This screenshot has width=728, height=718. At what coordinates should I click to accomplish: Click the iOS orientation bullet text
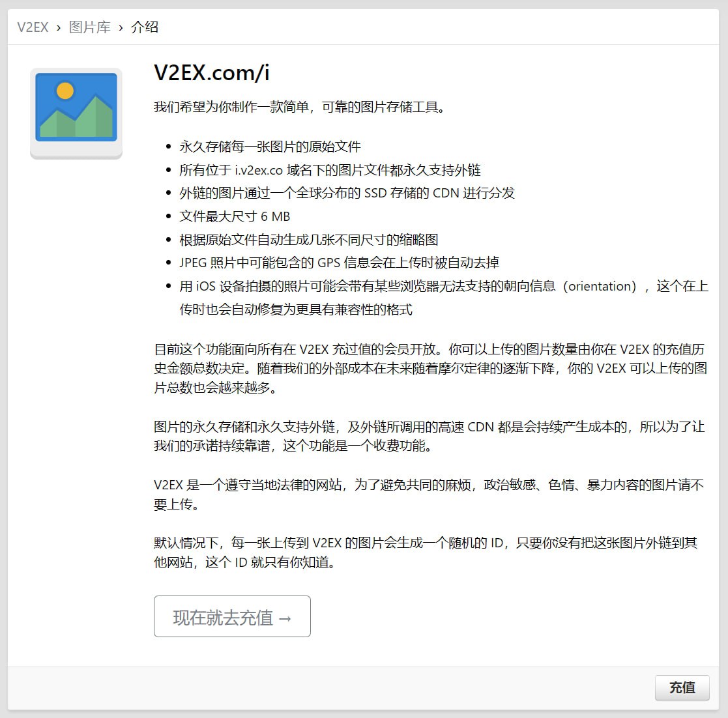[443, 298]
